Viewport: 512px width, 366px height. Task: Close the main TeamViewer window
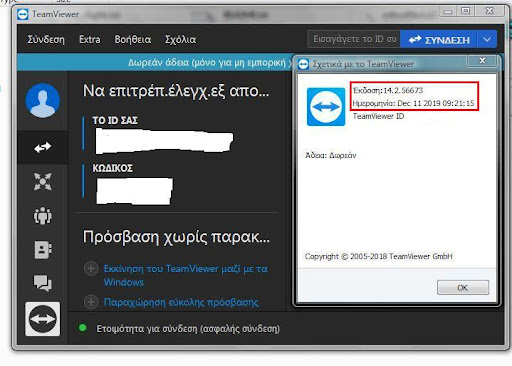coord(489,11)
